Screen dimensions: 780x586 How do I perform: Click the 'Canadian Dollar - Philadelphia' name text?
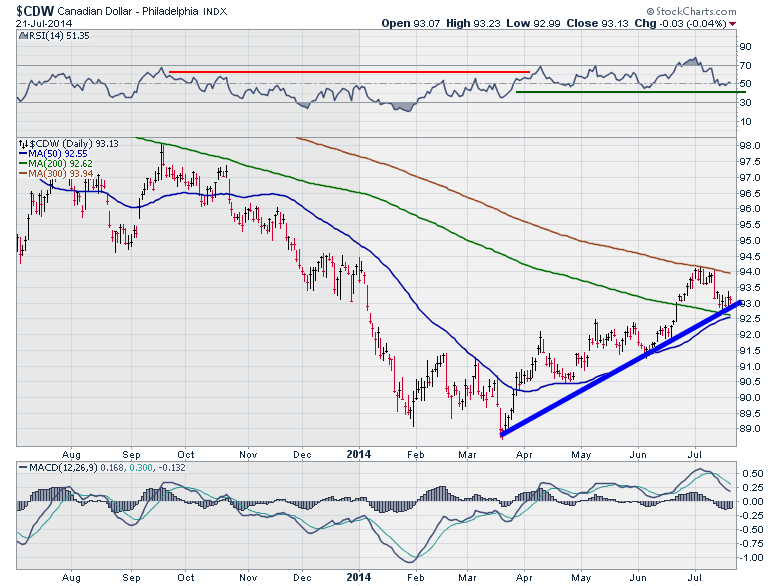tap(128, 11)
